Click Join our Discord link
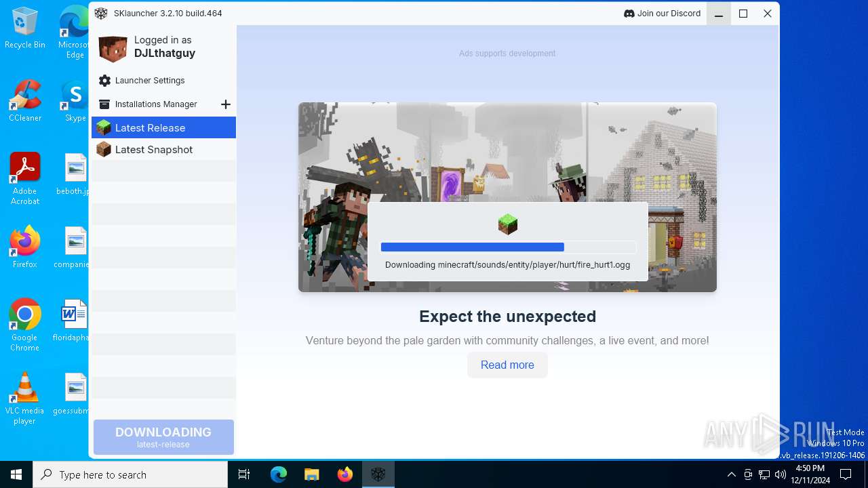Screen dimensions: 868x488 point(663,14)
